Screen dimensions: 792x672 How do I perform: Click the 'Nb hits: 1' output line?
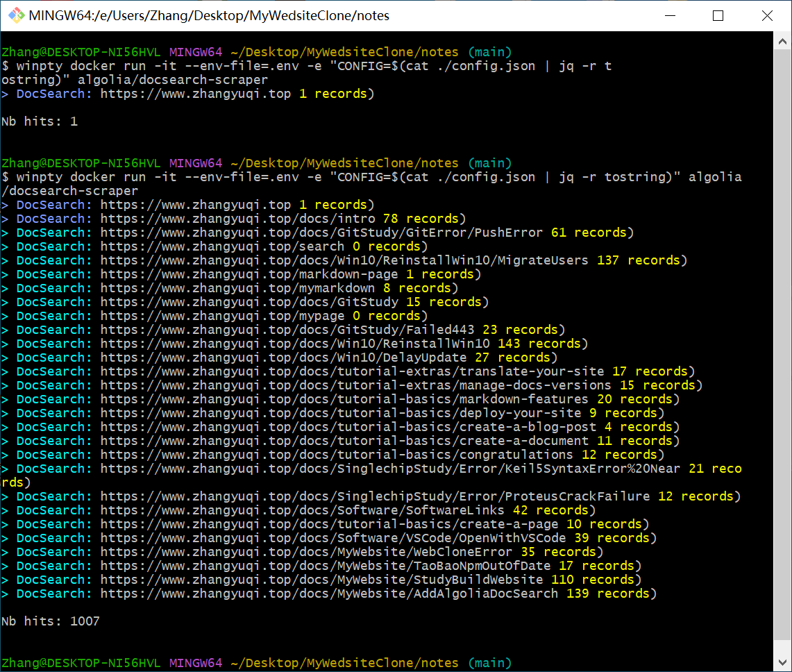40,121
